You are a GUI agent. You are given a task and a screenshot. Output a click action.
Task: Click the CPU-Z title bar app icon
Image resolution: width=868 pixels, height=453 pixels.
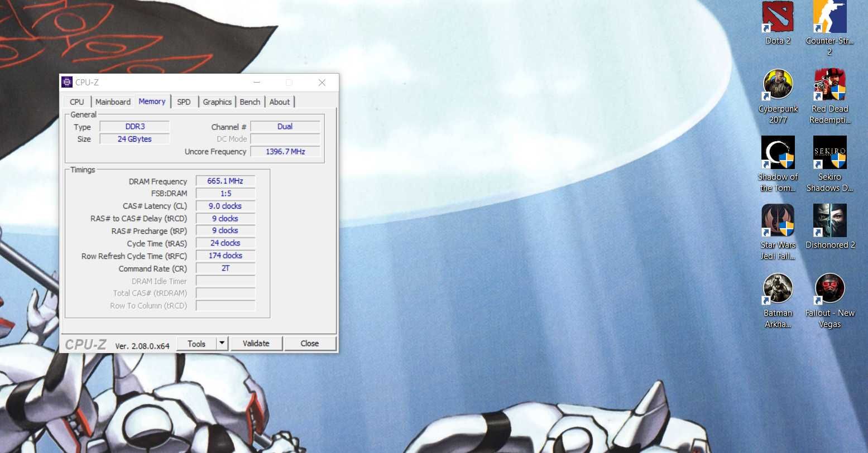click(x=67, y=82)
